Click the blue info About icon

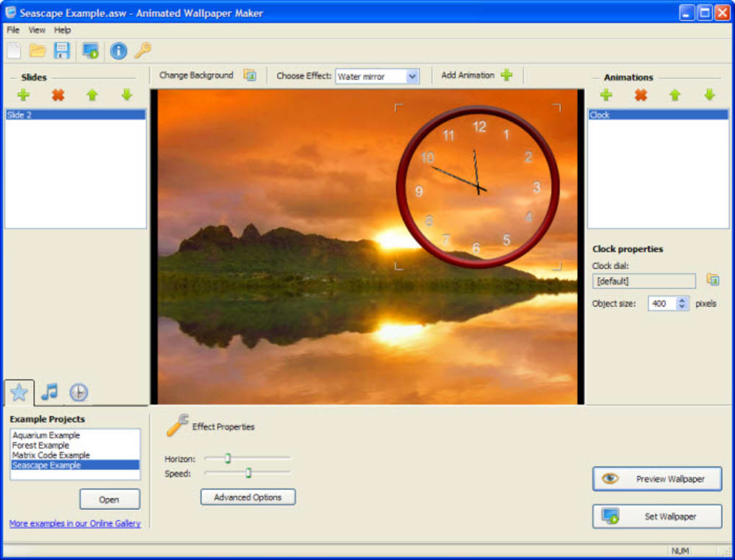coord(118,50)
